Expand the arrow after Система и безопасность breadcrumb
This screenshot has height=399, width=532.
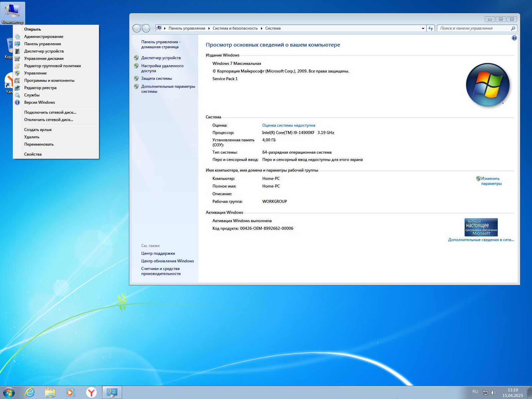(x=261, y=28)
